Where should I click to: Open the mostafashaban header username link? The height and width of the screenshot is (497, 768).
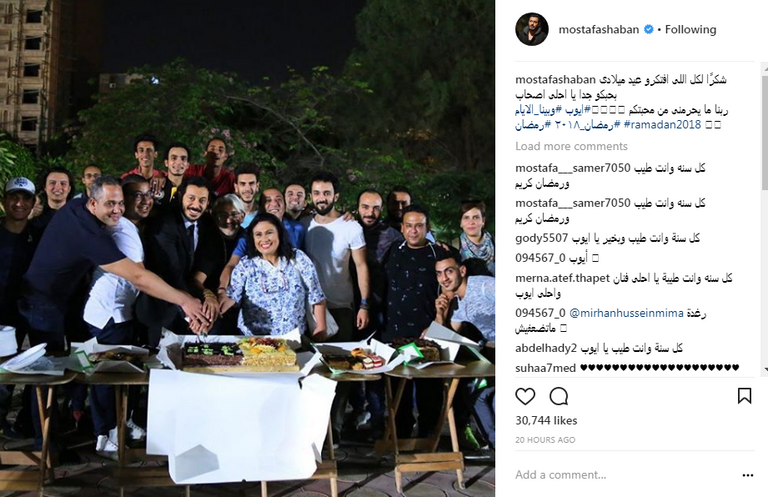[599, 29]
